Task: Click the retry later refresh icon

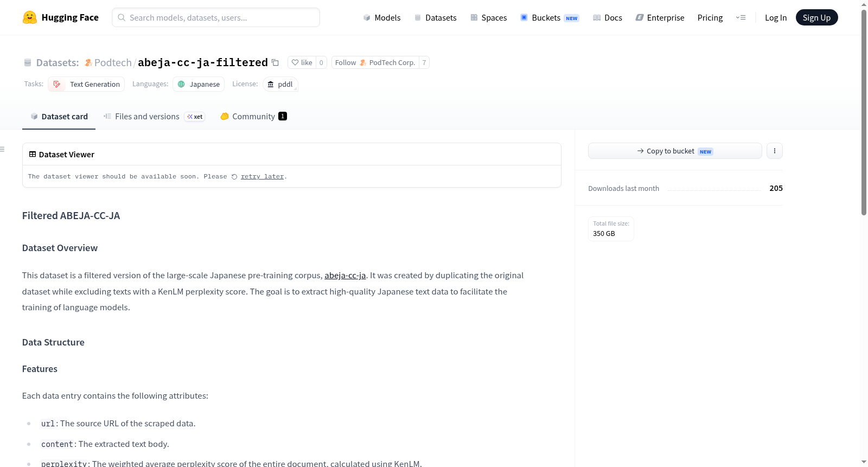Action: 234,177
